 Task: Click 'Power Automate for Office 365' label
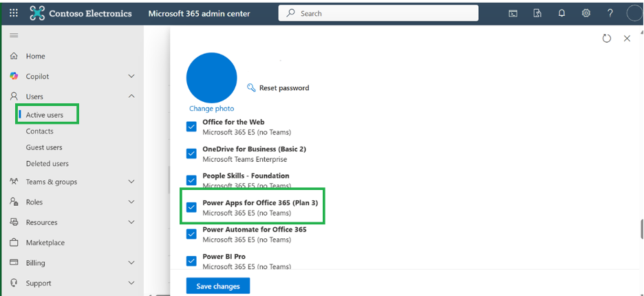(255, 229)
